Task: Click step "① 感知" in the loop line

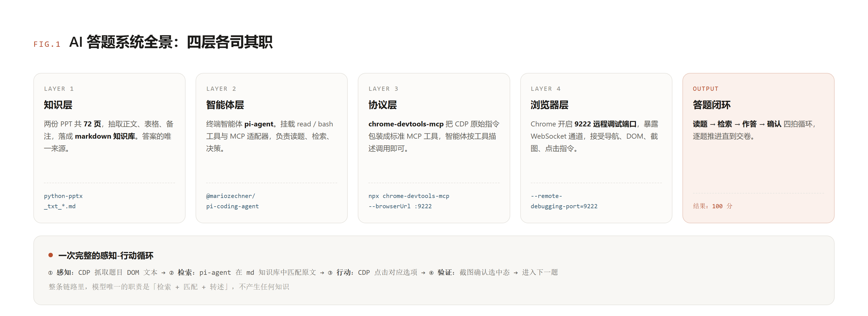Action: pyautogui.click(x=60, y=273)
